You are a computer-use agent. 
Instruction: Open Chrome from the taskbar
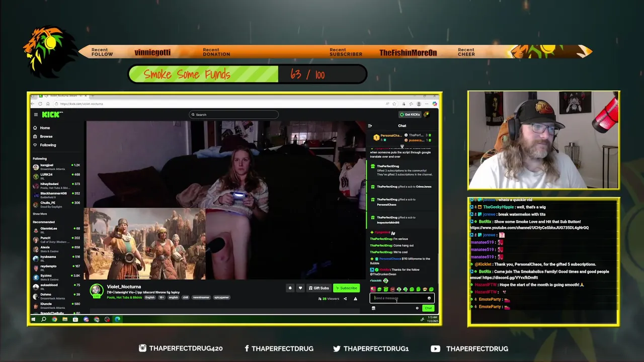click(x=54, y=319)
